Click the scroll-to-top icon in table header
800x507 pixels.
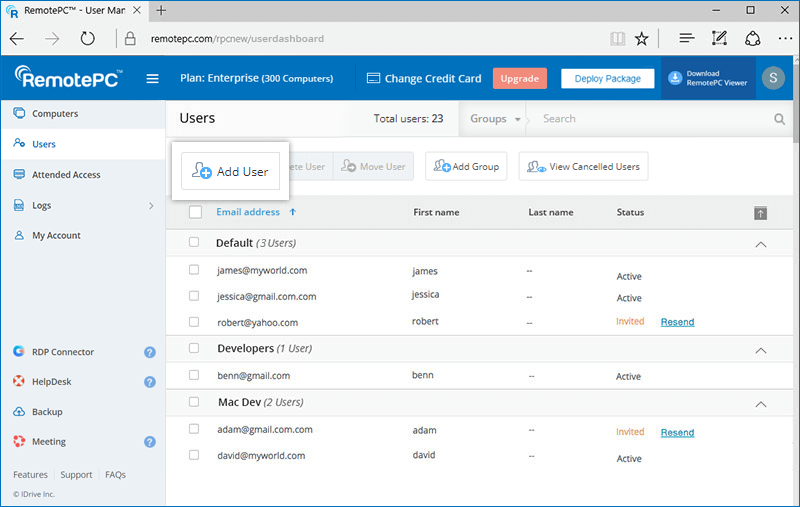(x=760, y=213)
